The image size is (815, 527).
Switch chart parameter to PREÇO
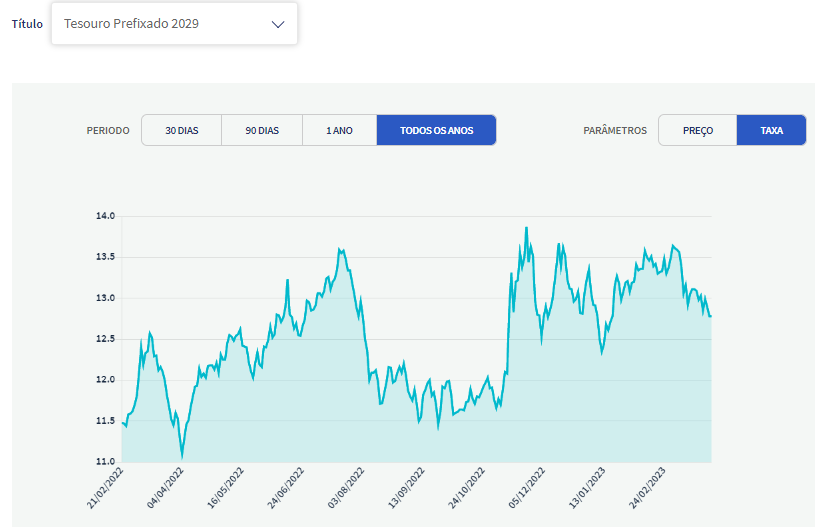pyautogui.click(x=698, y=130)
